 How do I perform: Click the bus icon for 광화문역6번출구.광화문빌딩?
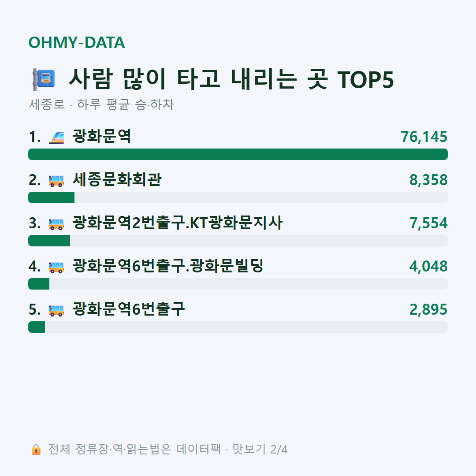[56, 267]
